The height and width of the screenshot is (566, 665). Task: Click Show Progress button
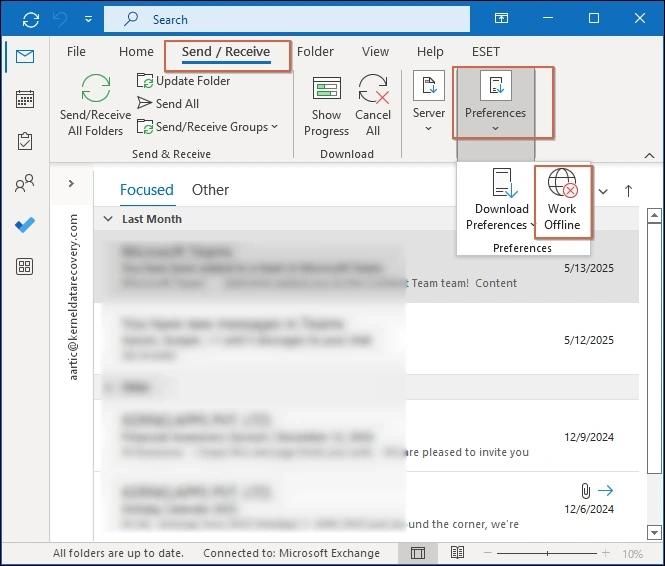pyautogui.click(x=327, y=106)
